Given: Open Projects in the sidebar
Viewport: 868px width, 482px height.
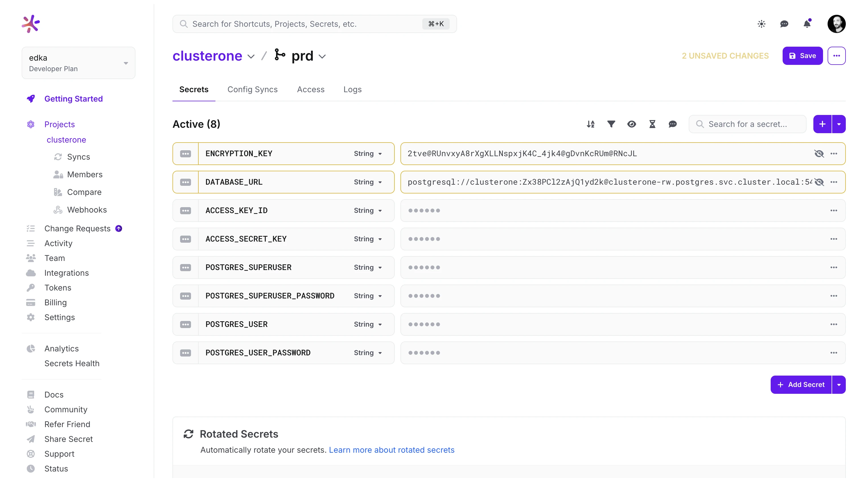Looking at the screenshot, I should coord(59,124).
